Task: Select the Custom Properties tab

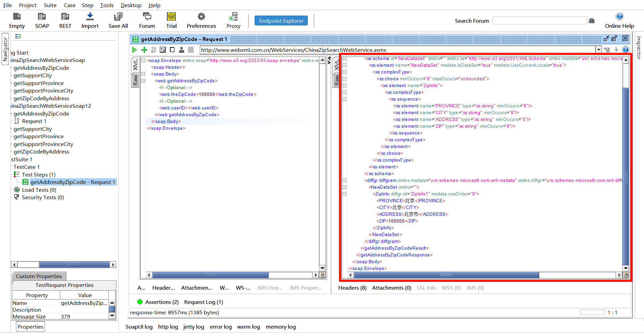Action: (39, 276)
